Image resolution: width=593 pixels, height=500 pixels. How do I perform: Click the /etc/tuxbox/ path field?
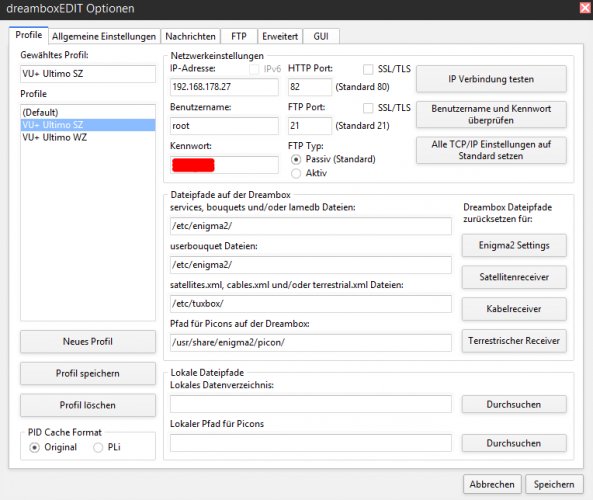[x=310, y=304]
